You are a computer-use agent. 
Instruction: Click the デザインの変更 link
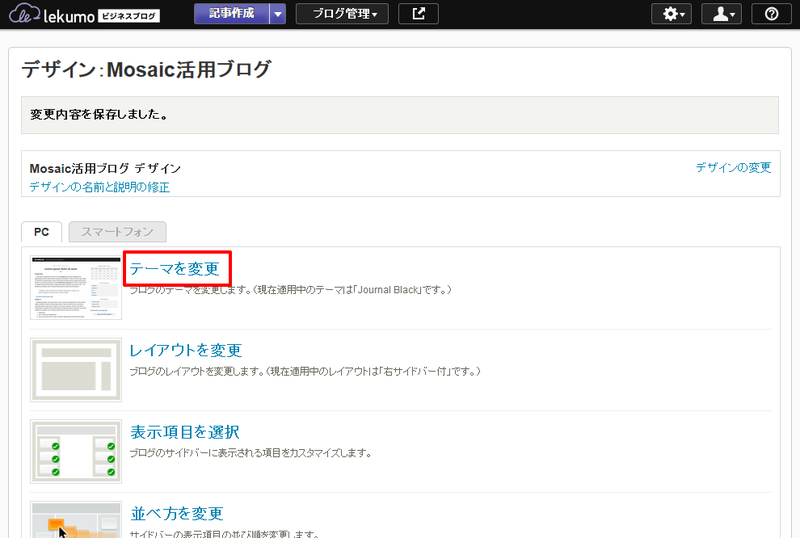pyautogui.click(x=733, y=167)
